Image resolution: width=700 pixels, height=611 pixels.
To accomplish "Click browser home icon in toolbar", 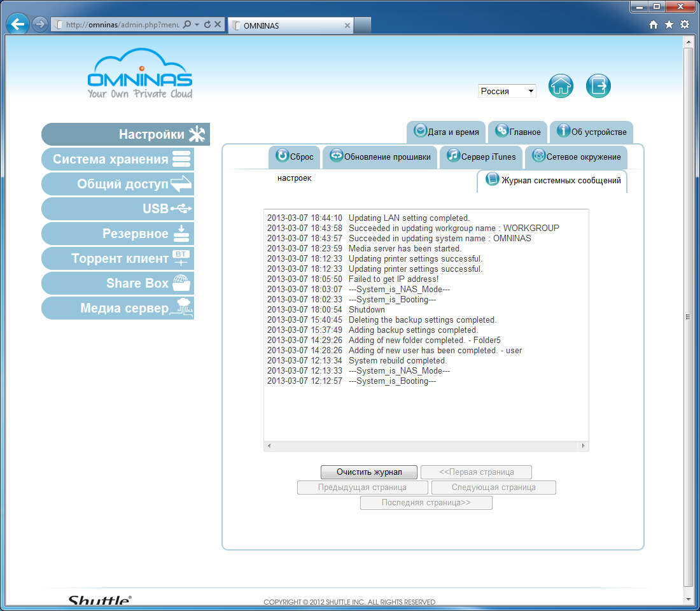I will click(654, 25).
